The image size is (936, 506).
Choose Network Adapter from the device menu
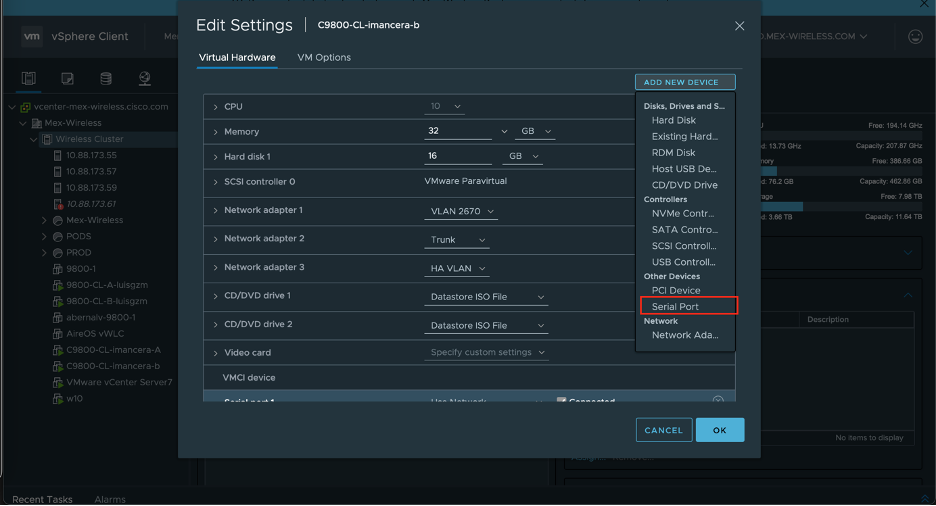(685, 335)
